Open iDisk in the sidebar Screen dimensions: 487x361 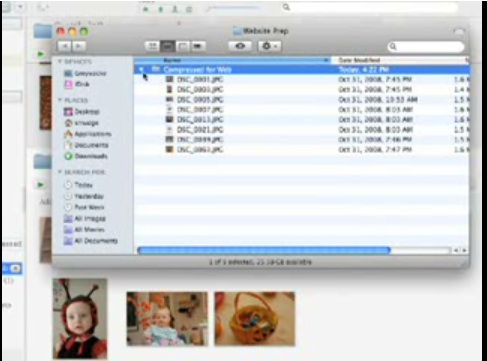tap(77, 84)
